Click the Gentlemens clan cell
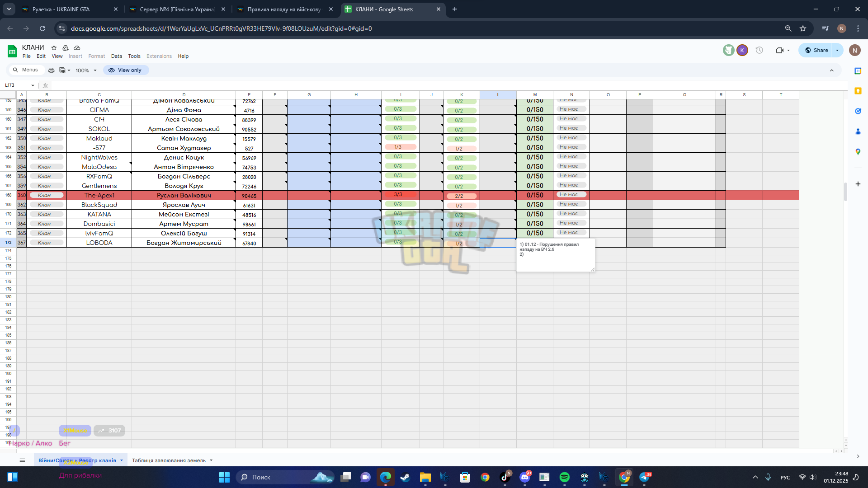Screen dimensions: 868x488 (x=99, y=186)
